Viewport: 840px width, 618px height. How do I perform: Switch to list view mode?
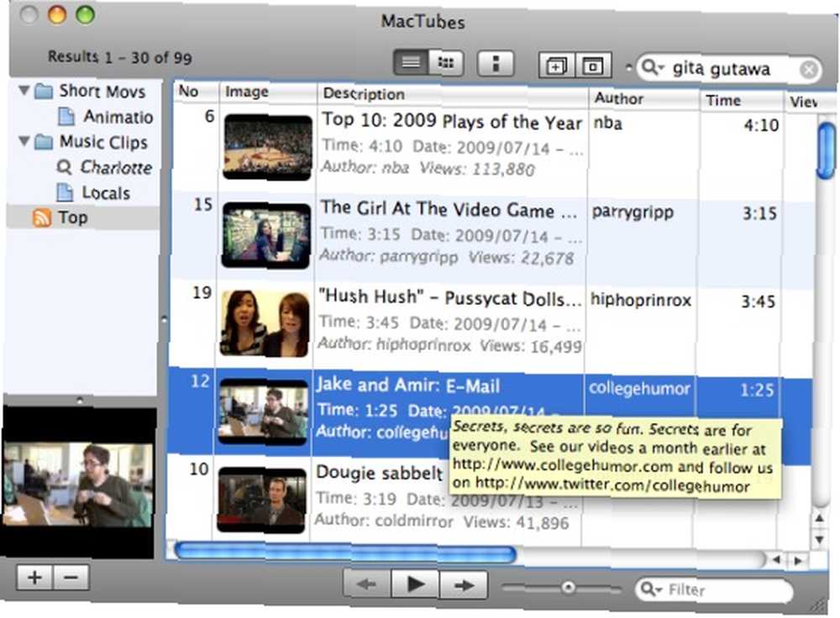tap(411, 62)
